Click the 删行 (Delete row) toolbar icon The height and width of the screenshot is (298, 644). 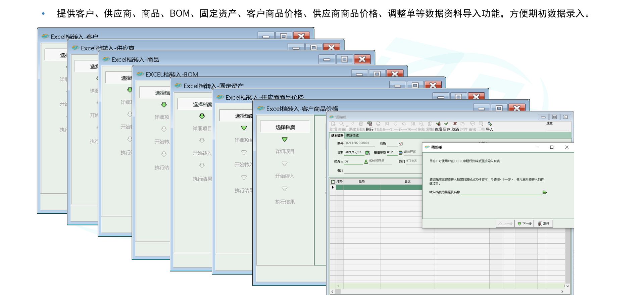coord(369,124)
